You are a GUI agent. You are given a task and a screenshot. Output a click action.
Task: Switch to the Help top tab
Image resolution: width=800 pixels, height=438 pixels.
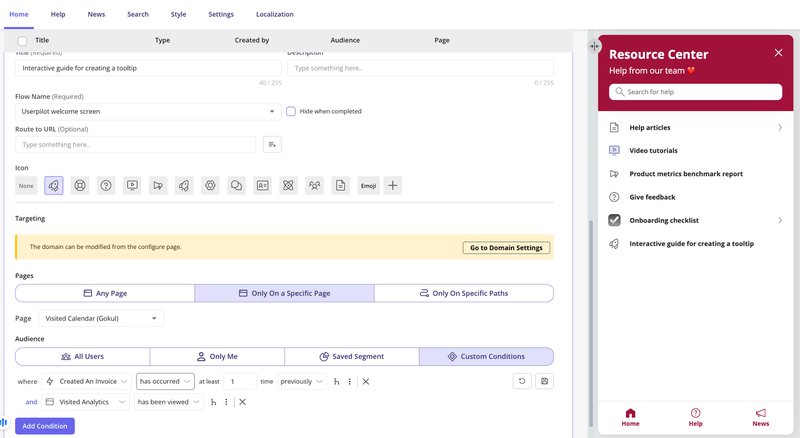click(x=58, y=14)
